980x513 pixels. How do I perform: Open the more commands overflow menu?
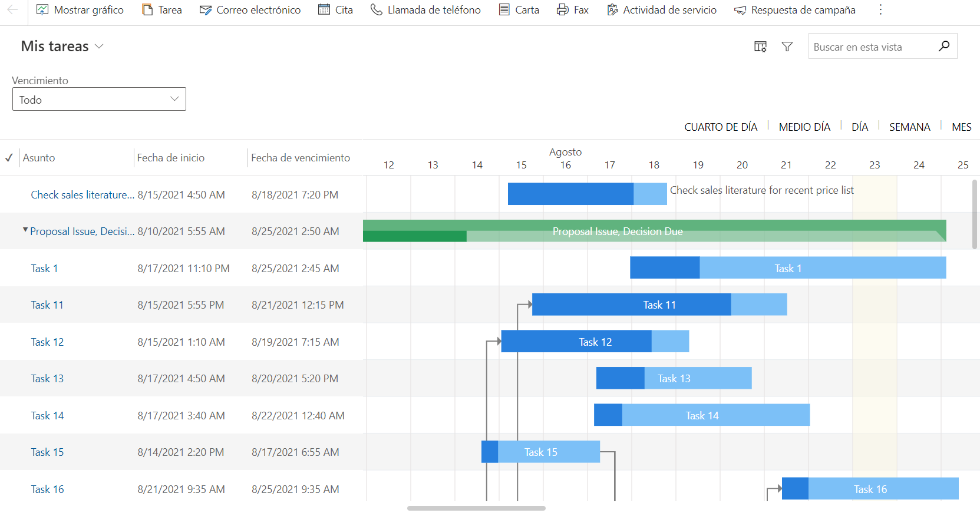pos(880,10)
